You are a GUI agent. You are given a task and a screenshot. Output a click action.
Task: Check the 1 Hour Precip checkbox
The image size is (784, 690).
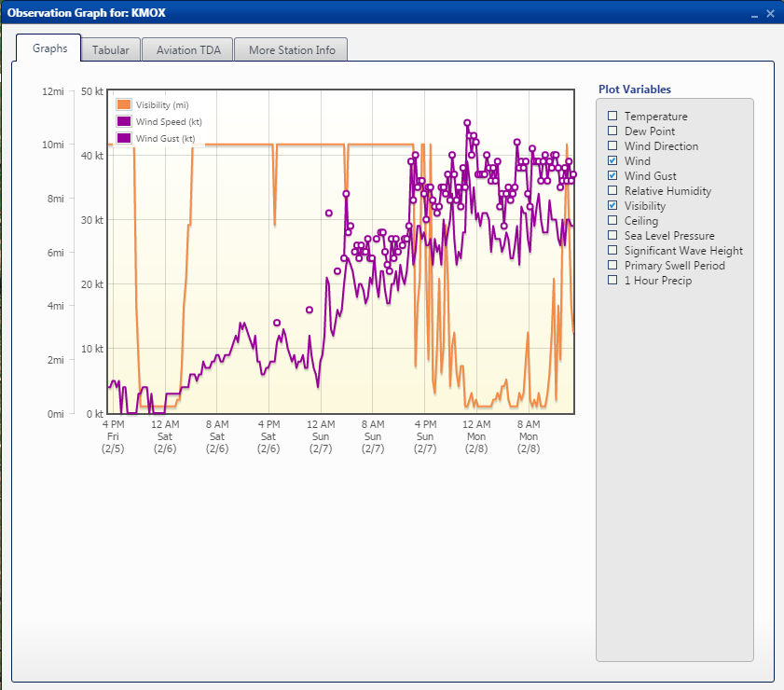pos(612,280)
